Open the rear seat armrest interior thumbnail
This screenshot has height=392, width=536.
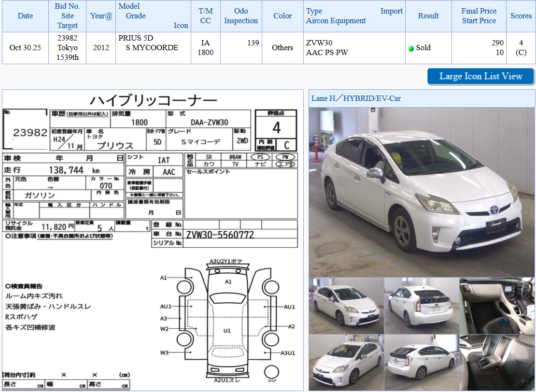(x=497, y=363)
